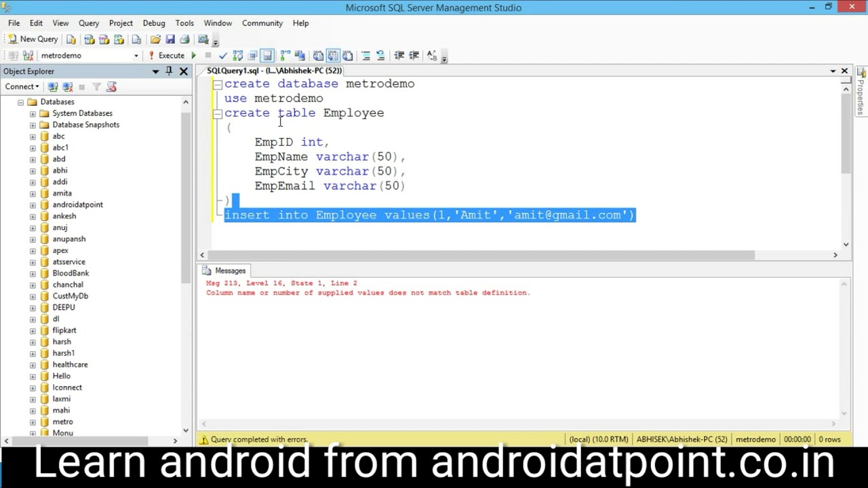Image resolution: width=868 pixels, height=488 pixels.
Task: Close the SQLQuery1.sql query window
Action: tap(844, 70)
